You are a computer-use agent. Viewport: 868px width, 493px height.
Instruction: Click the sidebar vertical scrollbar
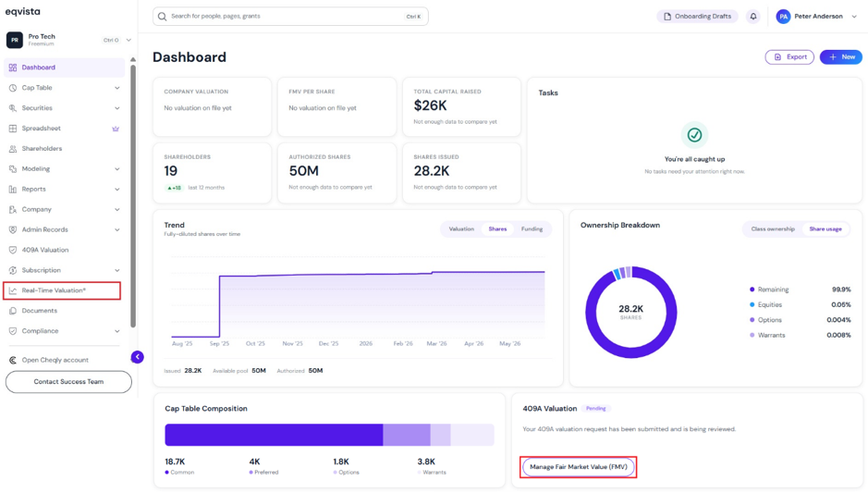pos(133,196)
